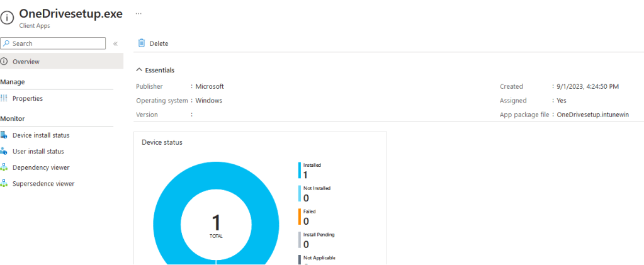Click the Supersedence viewer icon
Viewport: 644px width, 265px height.
[4, 184]
